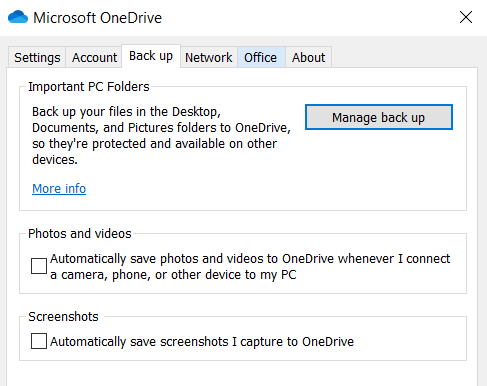487x386 pixels.
Task: Click the Photos and videos group heading
Action: point(80,234)
